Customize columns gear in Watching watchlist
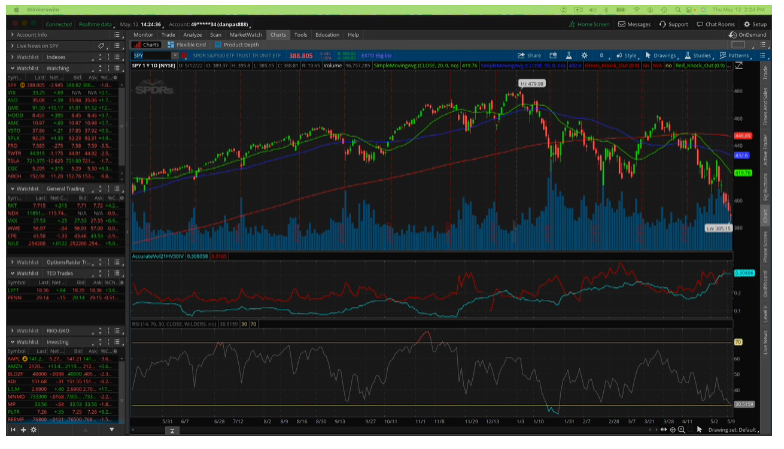784x449 pixels. (116, 78)
